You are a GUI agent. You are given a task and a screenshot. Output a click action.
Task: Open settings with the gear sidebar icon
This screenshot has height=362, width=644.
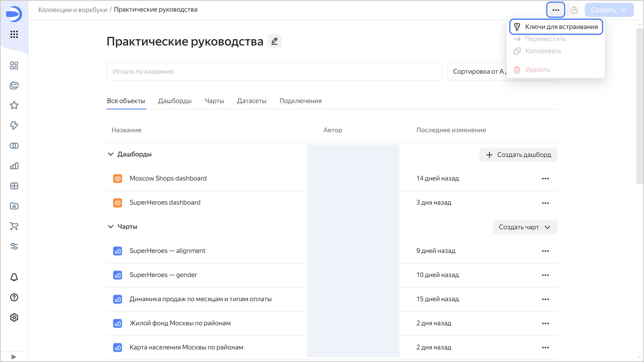click(14, 318)
